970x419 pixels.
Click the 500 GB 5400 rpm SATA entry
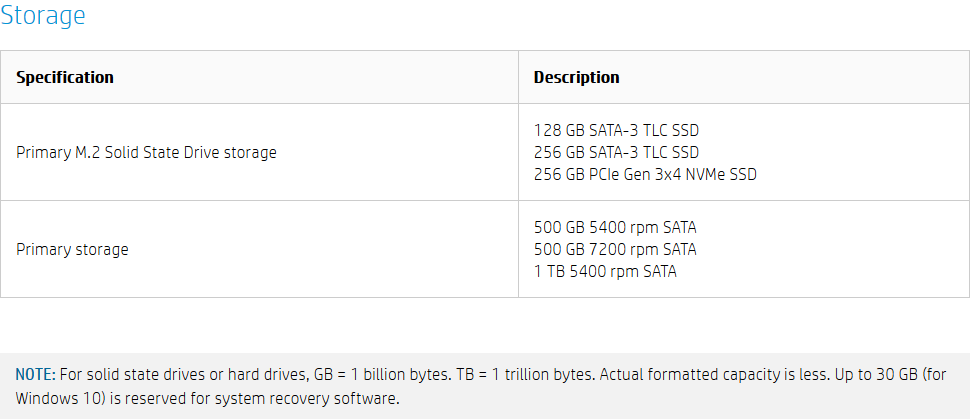(615, 228)
